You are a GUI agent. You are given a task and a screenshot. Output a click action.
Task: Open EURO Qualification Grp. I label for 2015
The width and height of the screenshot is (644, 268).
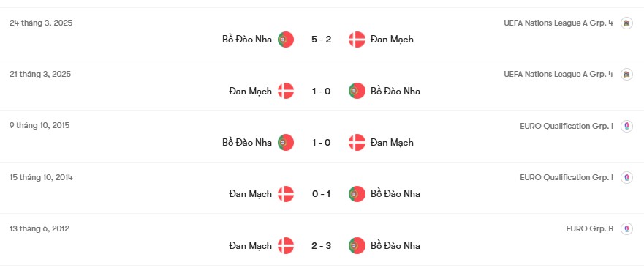click(567, 126)
